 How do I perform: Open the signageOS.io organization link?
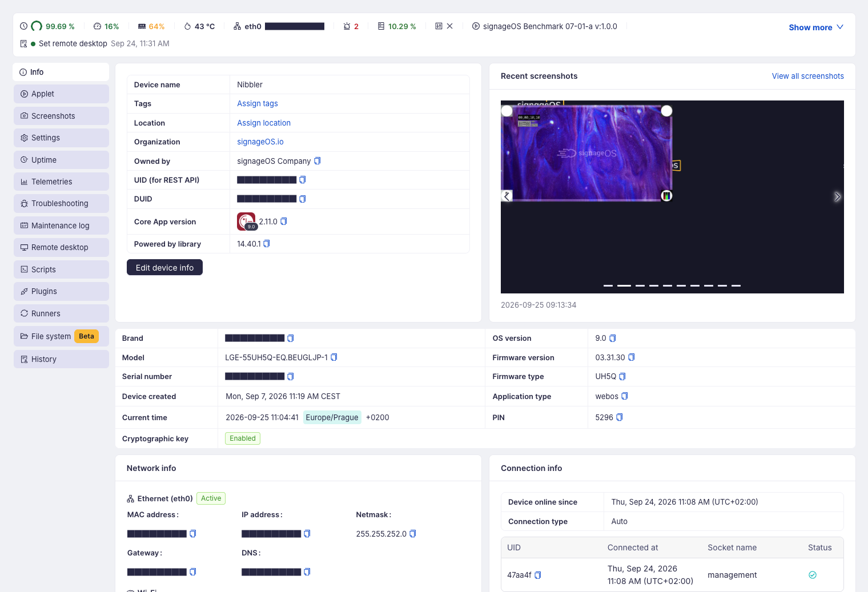tap(260, 142)
